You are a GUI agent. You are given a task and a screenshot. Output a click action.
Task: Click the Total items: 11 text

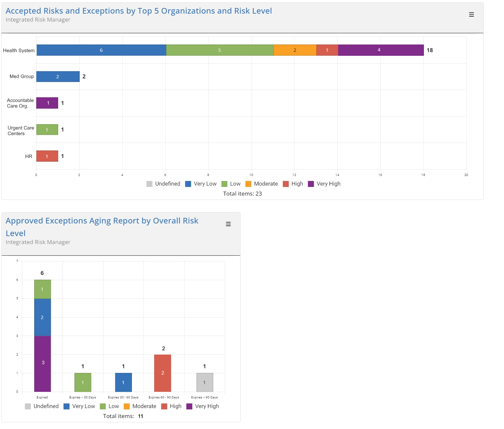pyautogui.click(x=123, y=416)
